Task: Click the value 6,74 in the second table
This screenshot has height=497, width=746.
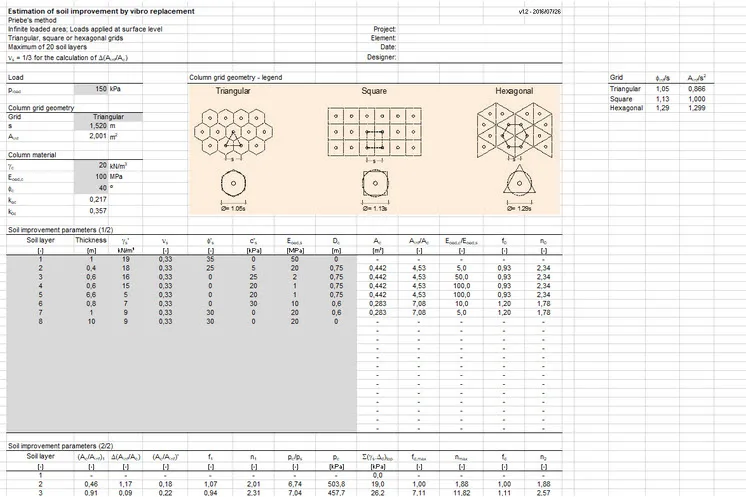Action: click(x=295, y=484)
